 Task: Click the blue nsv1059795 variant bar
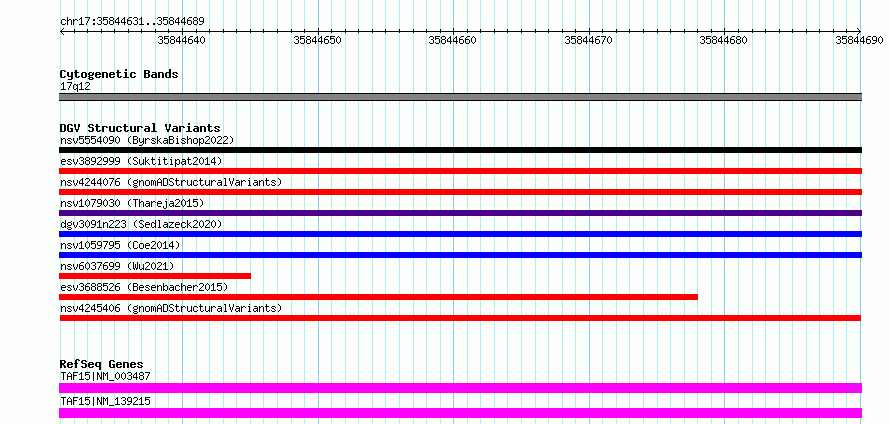460,255
